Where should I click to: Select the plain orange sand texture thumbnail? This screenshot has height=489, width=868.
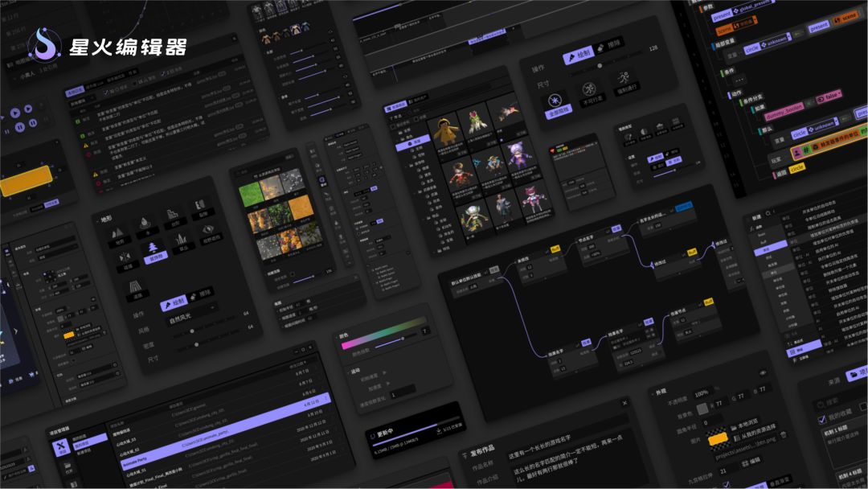click(x=301, y=208)
